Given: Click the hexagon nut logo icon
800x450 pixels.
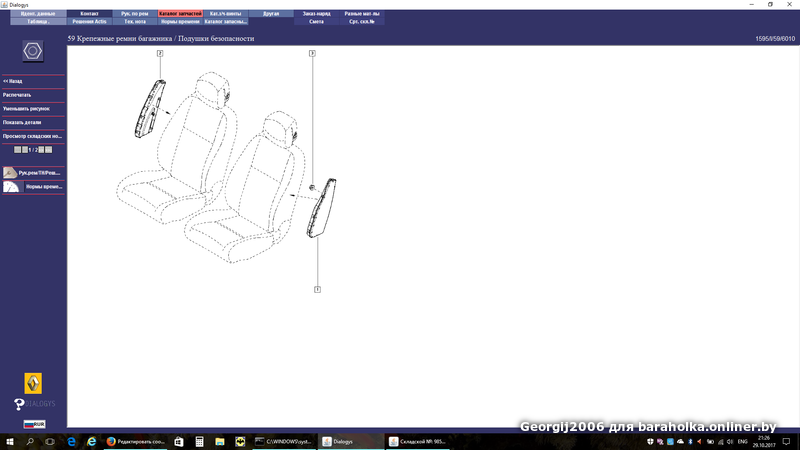Looking at the screenshot, I should [x=33, y=52].
